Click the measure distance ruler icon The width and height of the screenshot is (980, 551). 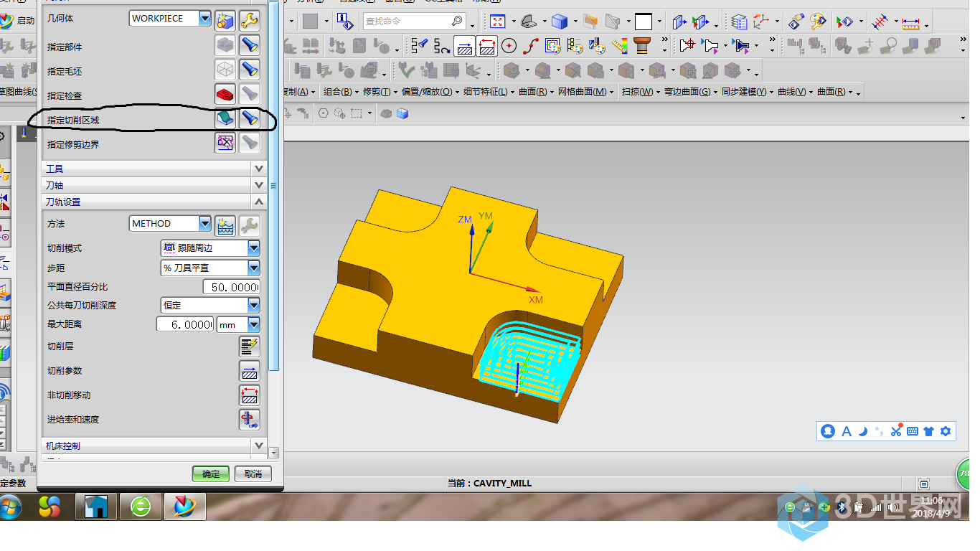(x=910, y=22)
